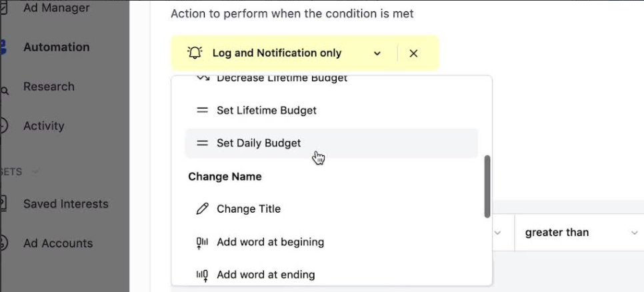The image size is (644, 292).
Task: Expand the Log and Notification only dropdown chevron
Action: [377, 53]
